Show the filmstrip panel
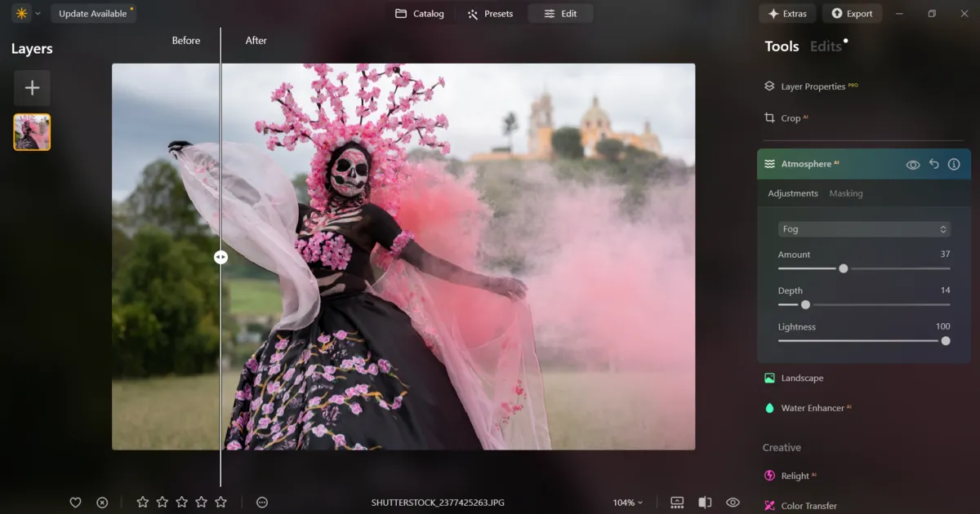Image resolution: width=980 pixels, height=514 pixels. coord(677,502)
